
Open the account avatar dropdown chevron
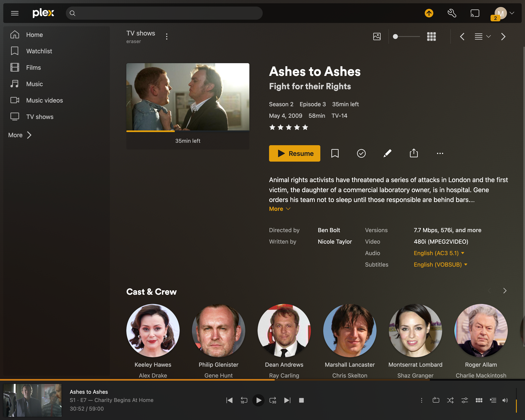tap(512, 13)
